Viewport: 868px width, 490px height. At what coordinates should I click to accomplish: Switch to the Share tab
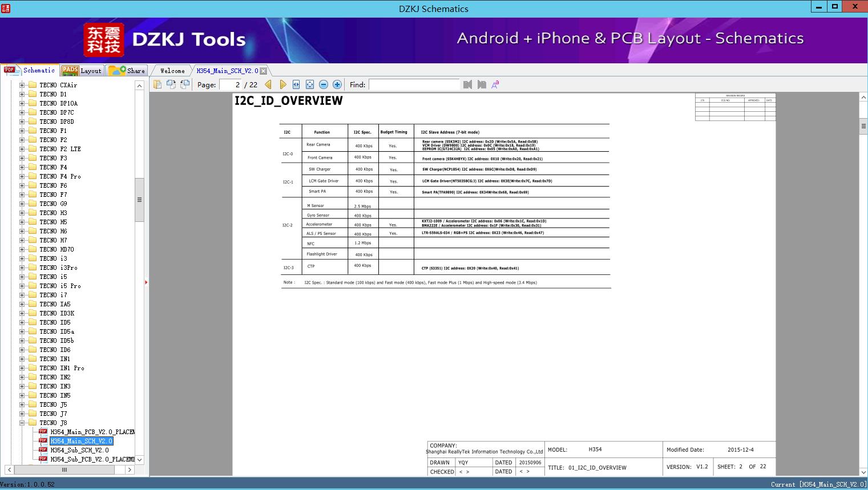click(127, 71)
